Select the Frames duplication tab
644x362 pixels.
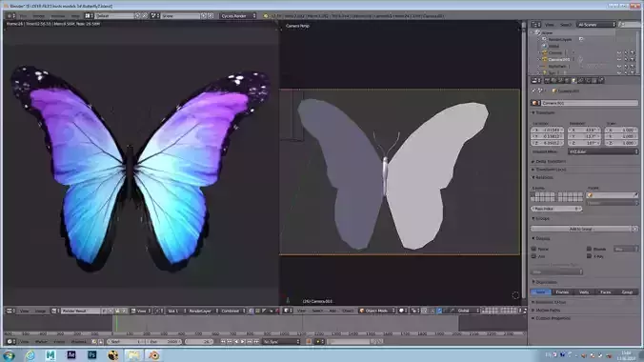tap(562, 292)
